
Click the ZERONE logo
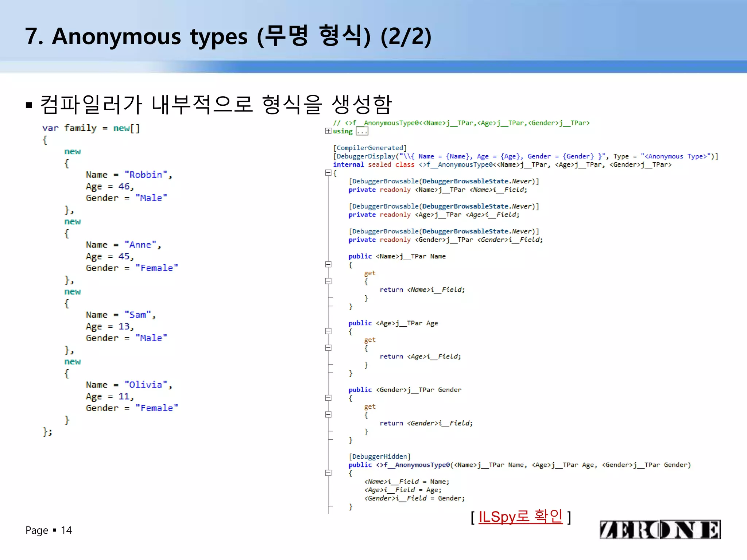tap(660, 529)
